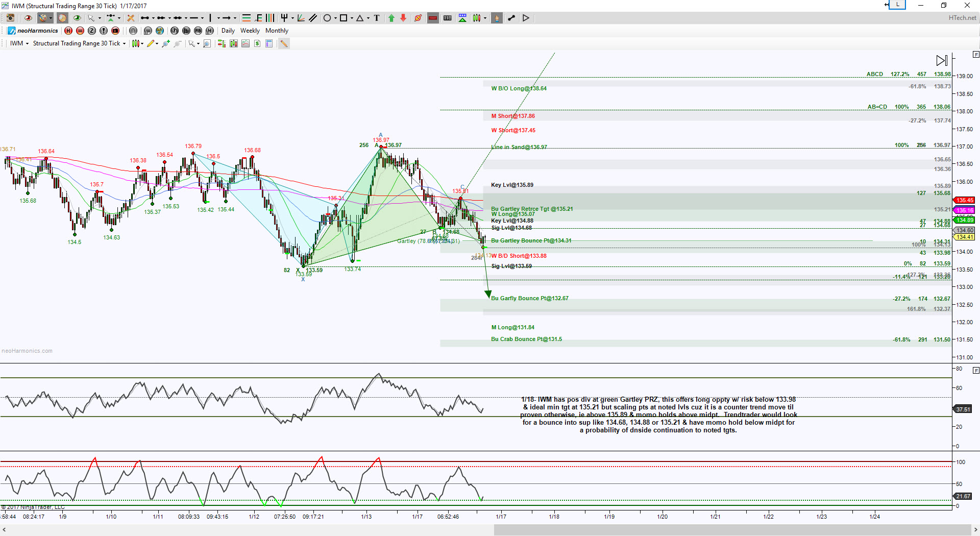Select the Andrews pitchfork tool

(284, 18)
